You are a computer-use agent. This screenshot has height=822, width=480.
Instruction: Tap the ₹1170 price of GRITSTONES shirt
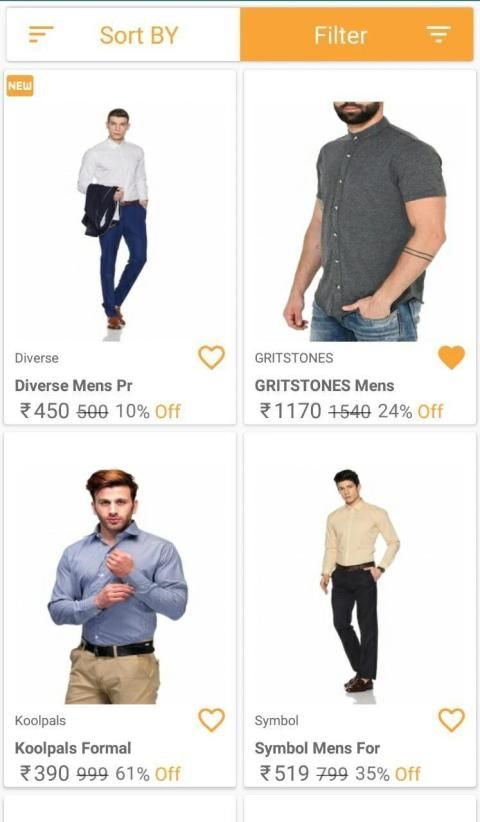point(290,411)
